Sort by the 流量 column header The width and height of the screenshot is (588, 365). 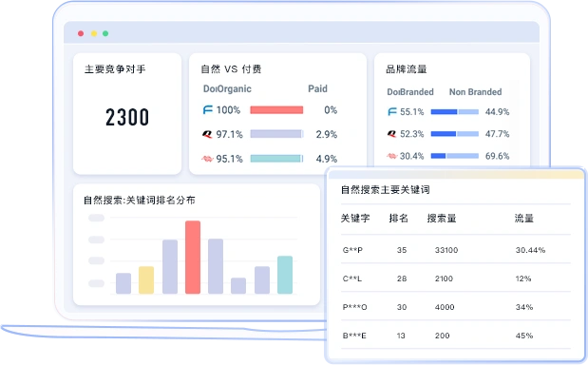coord(523,218)
